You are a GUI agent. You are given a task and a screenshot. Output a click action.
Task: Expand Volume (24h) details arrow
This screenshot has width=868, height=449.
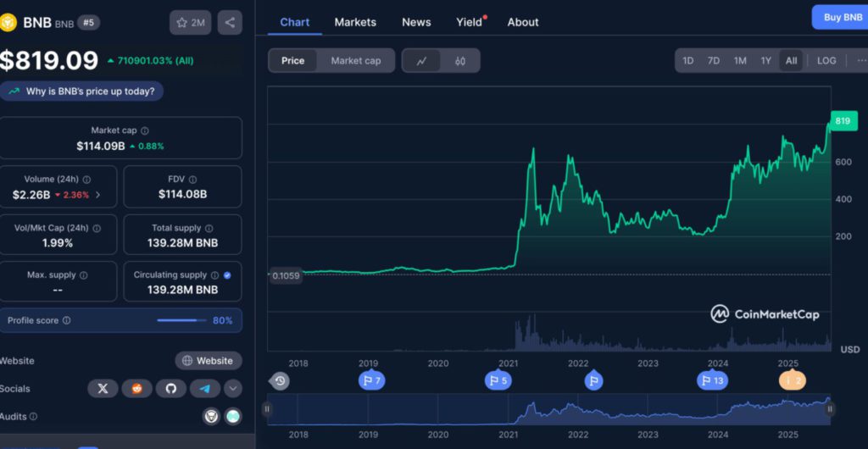click(x=97, y=194)
